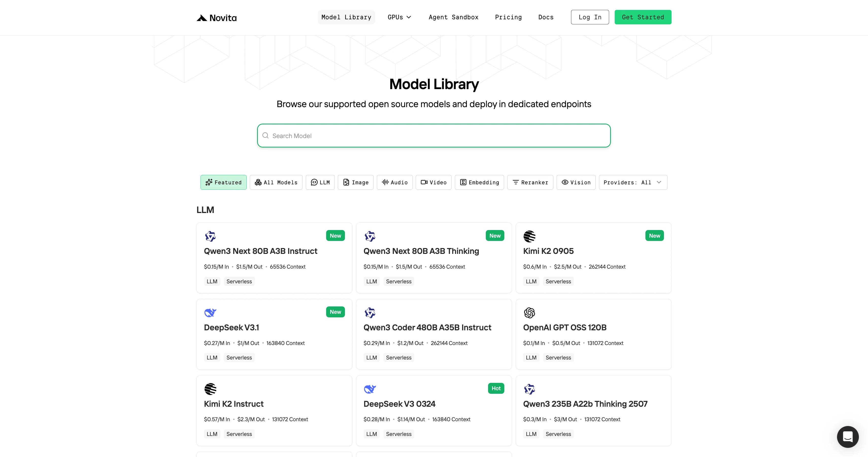This screenshot has height=457, width=868.
Task: Open Model Library nav item
Action: point(346,17)
